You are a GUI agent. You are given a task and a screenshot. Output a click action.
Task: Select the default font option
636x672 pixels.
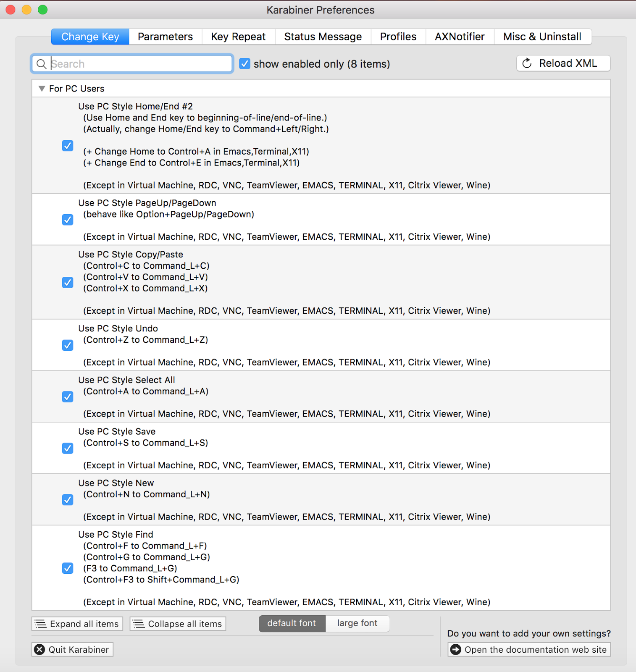(292, 623)
